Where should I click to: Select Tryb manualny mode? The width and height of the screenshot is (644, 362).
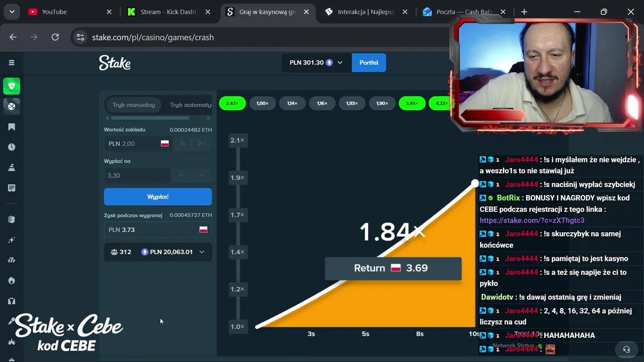click(134, 105)
